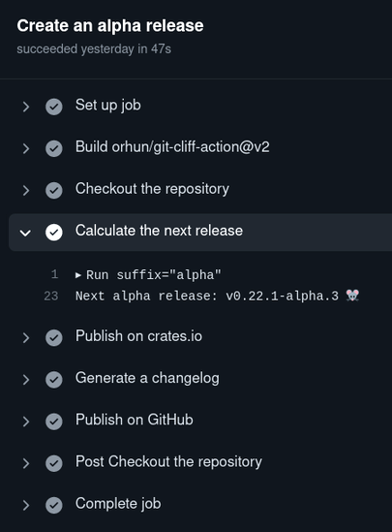Screen dimensions: 392x532
Task: Open the Generate a changelog step label
Action: pos(147,378)
